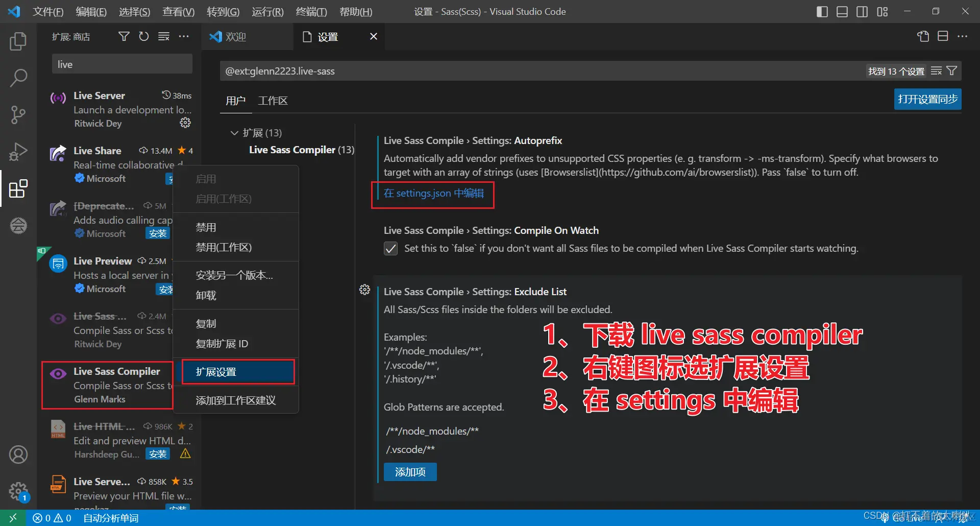This screenshot has height=526, width=980.
Task: Toggle the primary sidebar visibility
Action: (822, 11)
